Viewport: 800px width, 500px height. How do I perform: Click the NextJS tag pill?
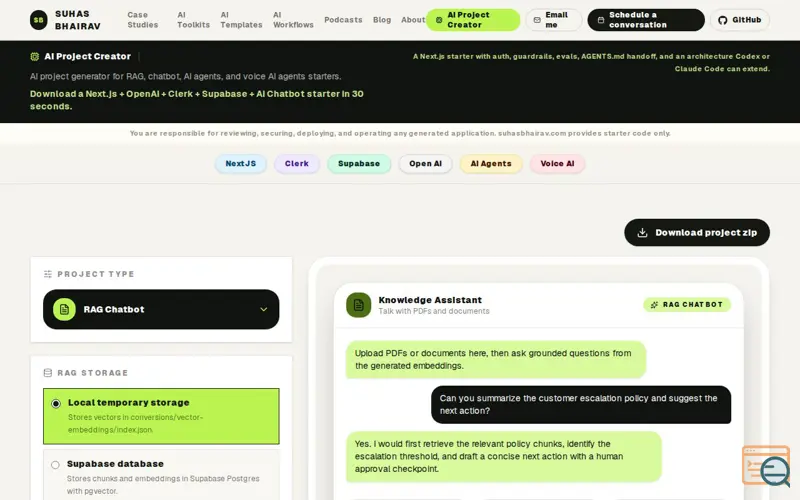click(x=241, y=164)
